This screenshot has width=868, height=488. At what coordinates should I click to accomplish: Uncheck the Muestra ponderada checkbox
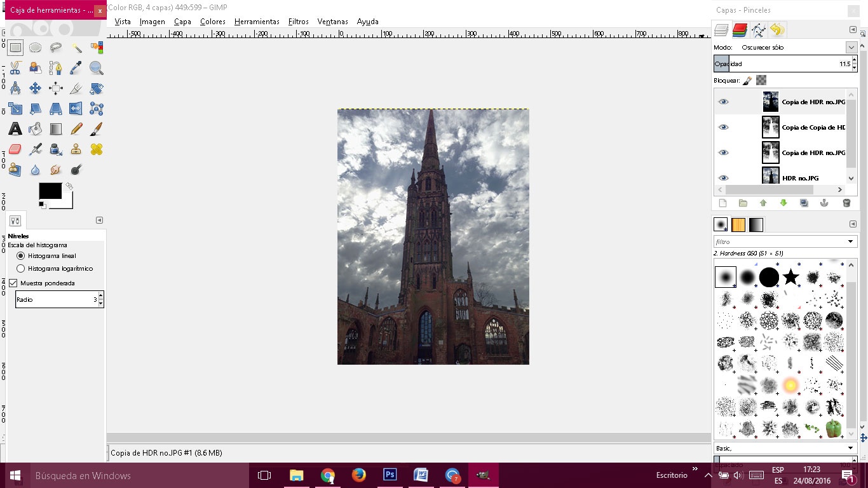point(13,283)
